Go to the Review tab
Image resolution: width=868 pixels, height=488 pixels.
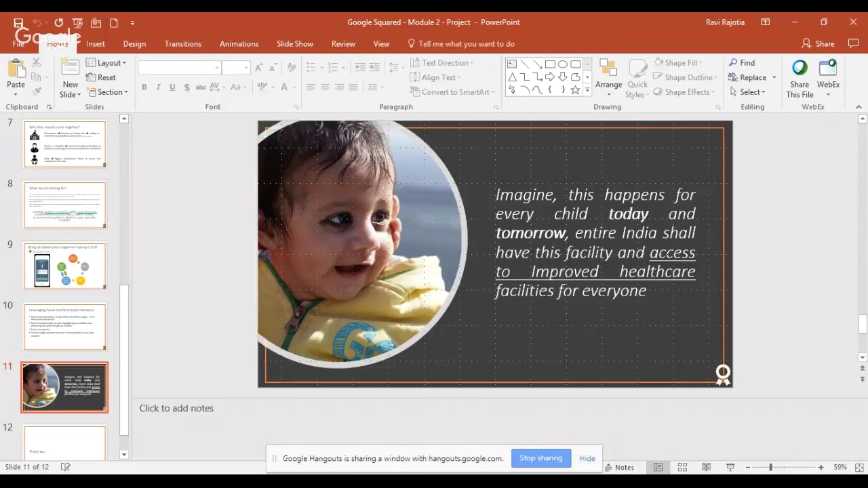click(x=343, y=44)
